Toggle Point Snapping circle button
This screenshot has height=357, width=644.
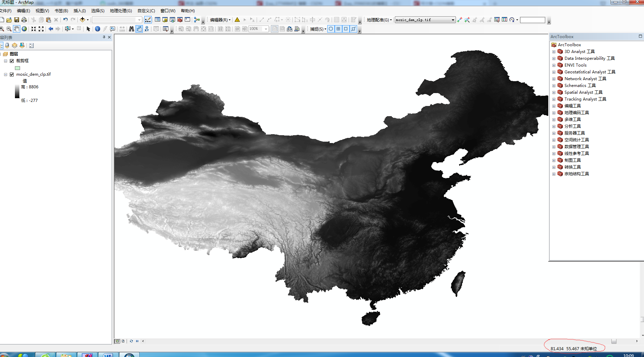tap(331, 29)
